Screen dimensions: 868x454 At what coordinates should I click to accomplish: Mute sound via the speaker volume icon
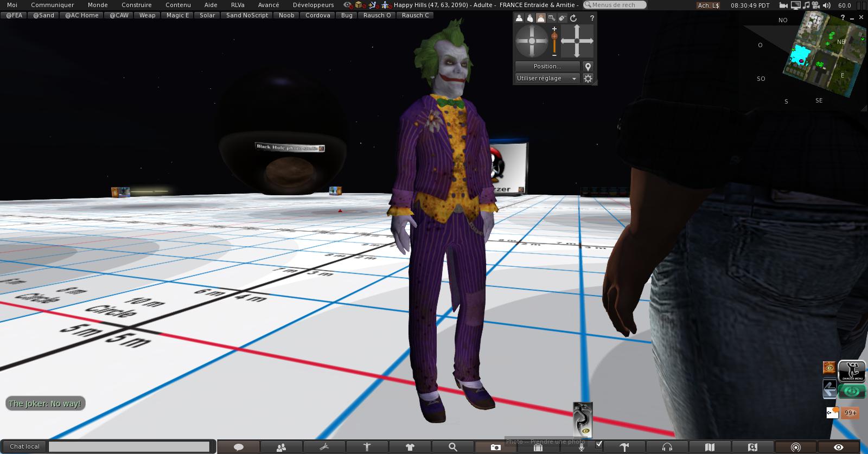pos(828,5)
